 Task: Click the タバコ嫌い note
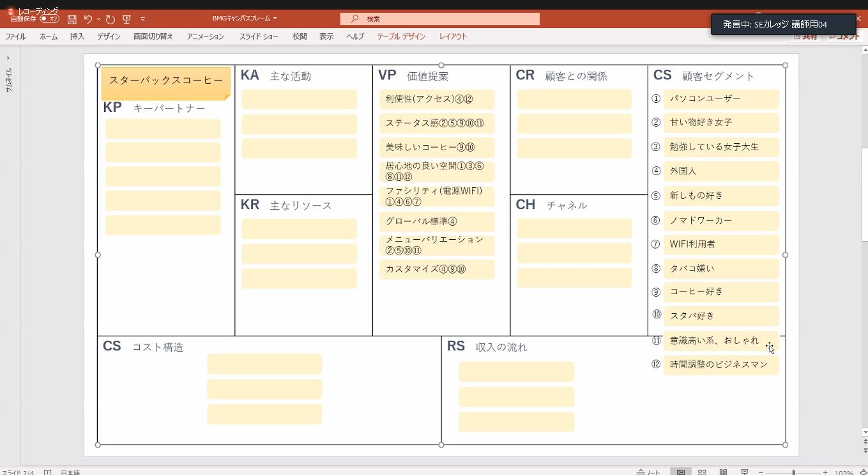click(721, 269)
